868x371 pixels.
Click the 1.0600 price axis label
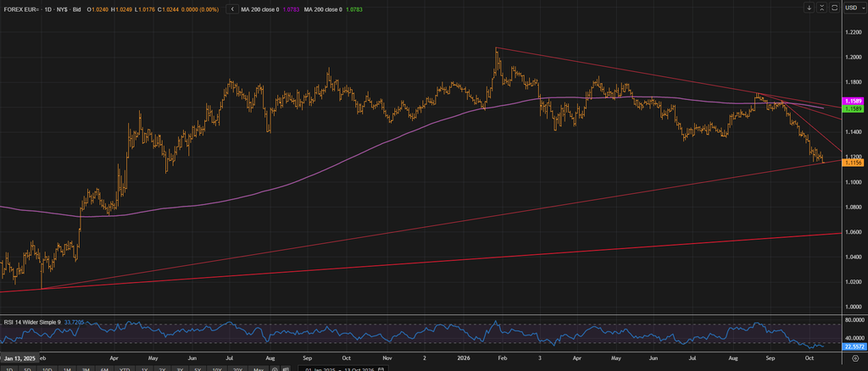pyautogui.click(x=853, y=232)
